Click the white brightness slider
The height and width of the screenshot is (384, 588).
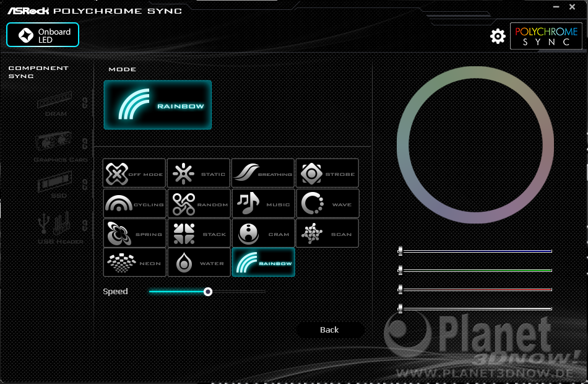[x=475, y=308]
